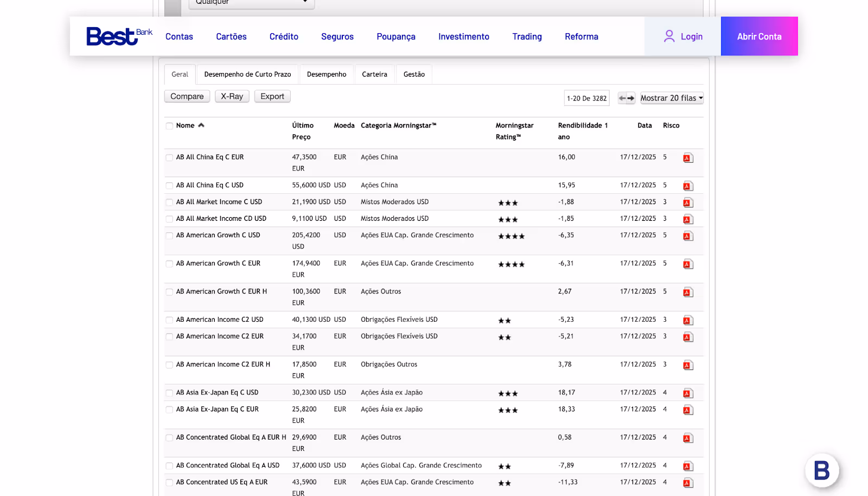Switch to the Geral tab
Screen dimensions: 868x496
click(180, 74)
